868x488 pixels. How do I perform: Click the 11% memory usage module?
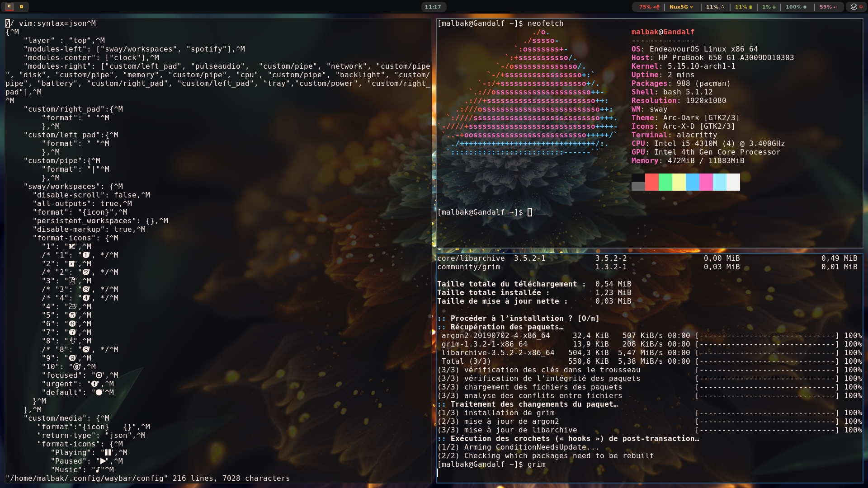(x=743, y=7)
